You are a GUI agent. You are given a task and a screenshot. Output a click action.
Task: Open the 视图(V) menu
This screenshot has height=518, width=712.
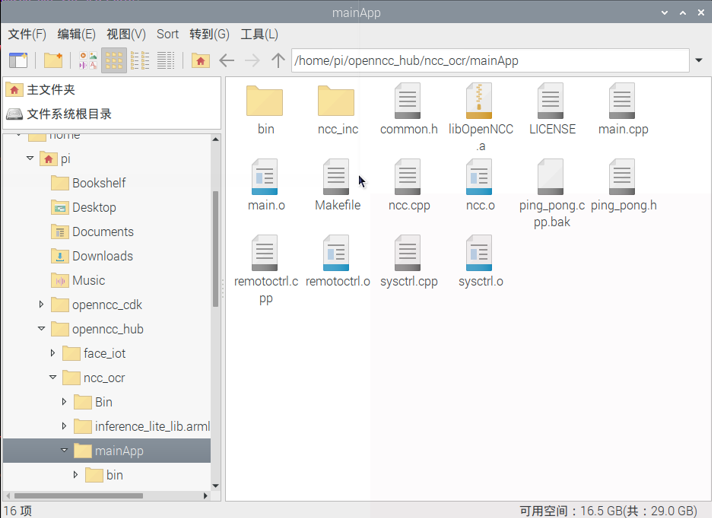[x=126, y=34]
